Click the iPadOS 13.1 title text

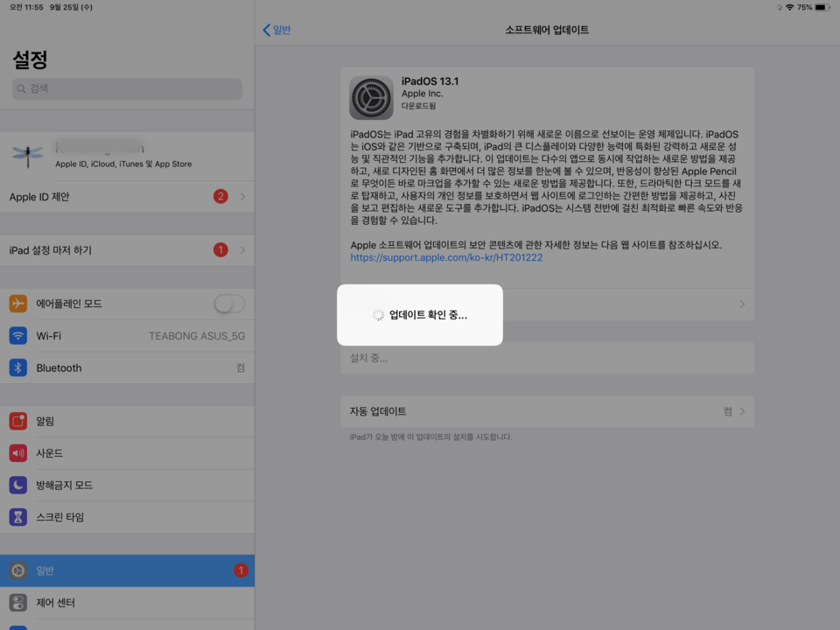(x=430, y=81)
